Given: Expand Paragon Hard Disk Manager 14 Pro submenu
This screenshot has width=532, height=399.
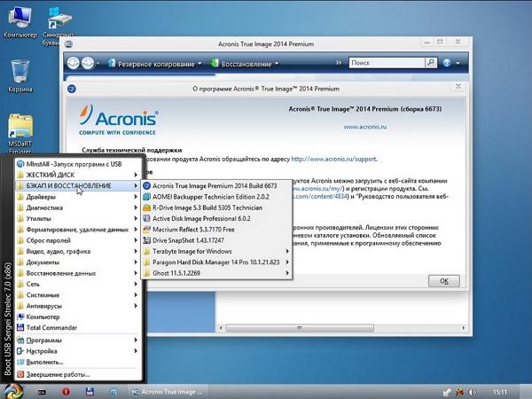Looking at the screenshot, I should pos(216,262).
